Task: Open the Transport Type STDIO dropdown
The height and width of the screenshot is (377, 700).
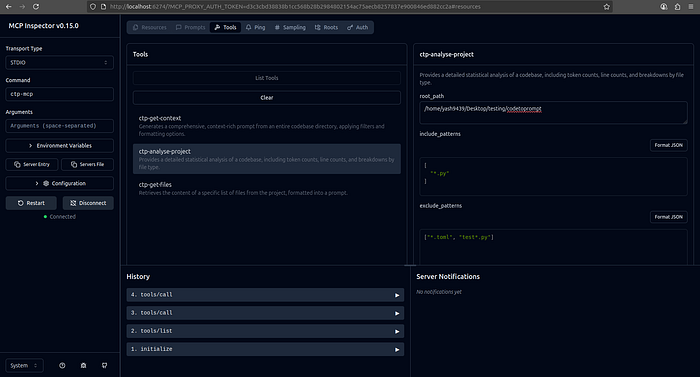Action: tap(59, 63)
